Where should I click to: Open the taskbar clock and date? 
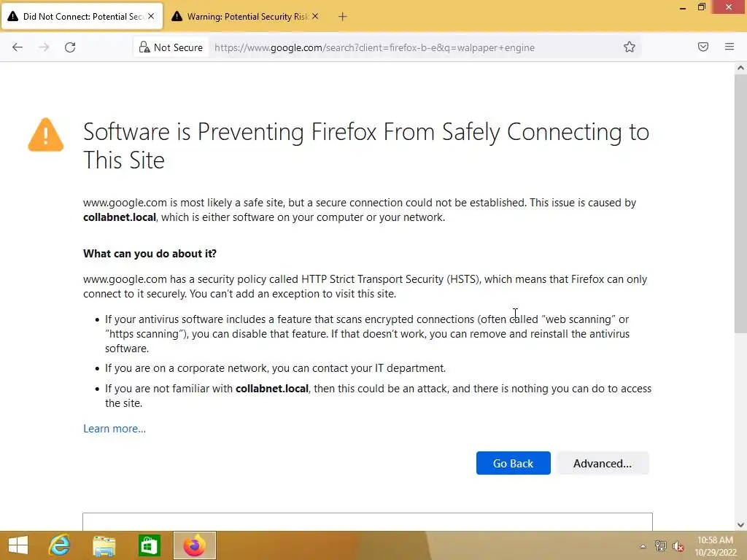click(716, 545)
